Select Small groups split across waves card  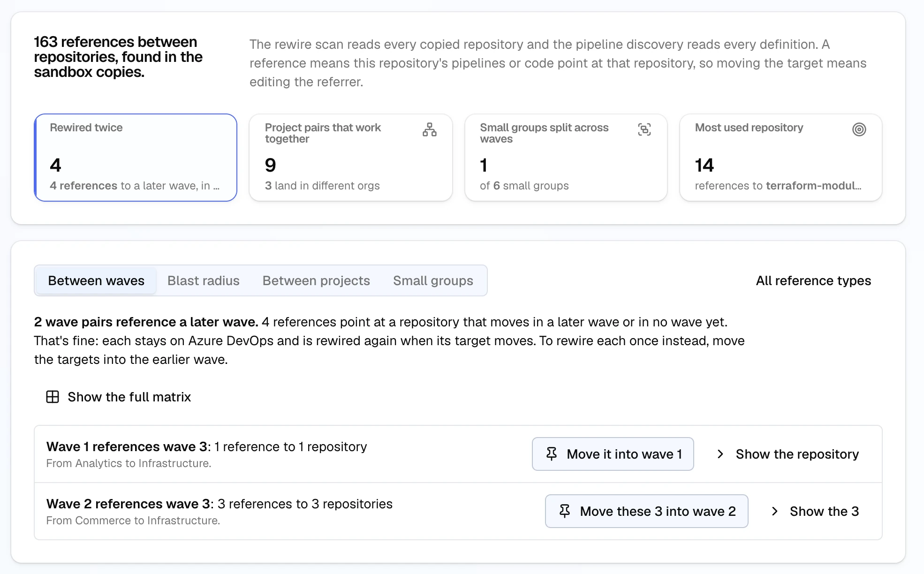(566, 158)
